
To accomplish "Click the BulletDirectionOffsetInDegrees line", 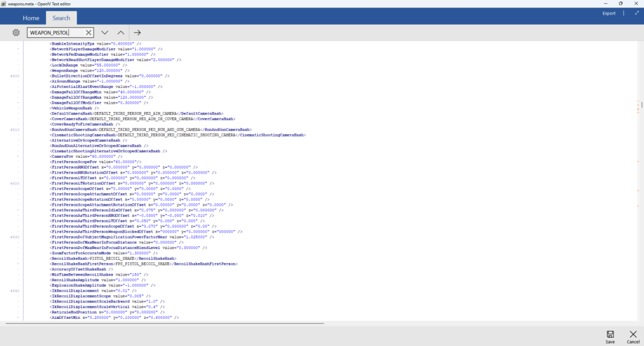I will 109,76.
